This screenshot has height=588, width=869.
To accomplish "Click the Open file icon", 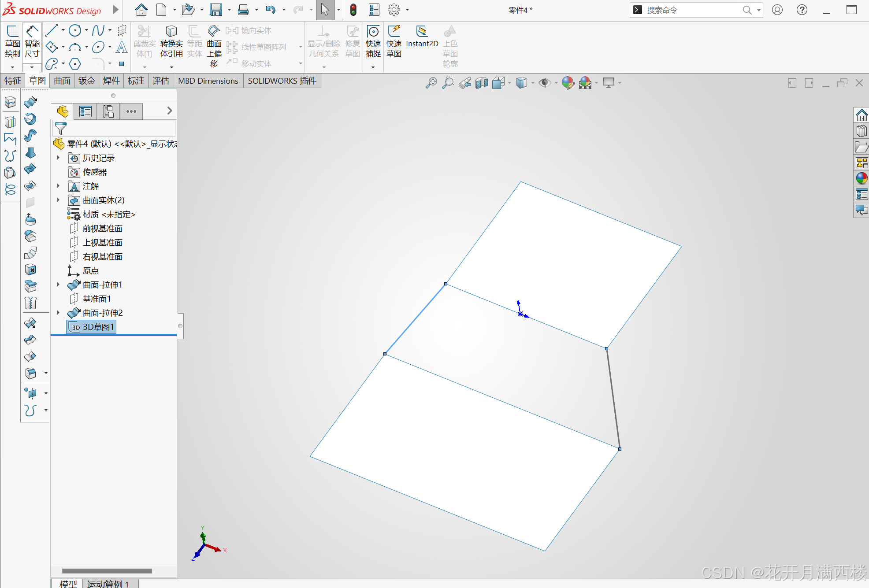I will pyautogui.click(x=188, y=10).
